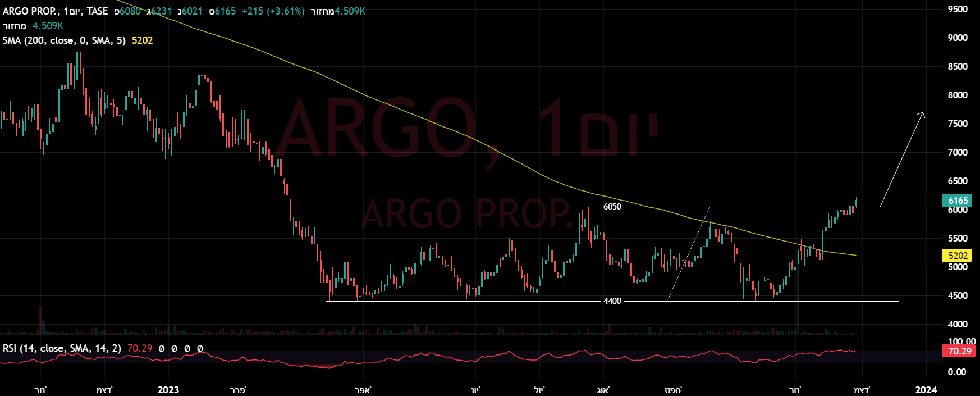The image size is (980, 396).
Task: Click the אוג' month label on time axis
Action: (602, 390)
